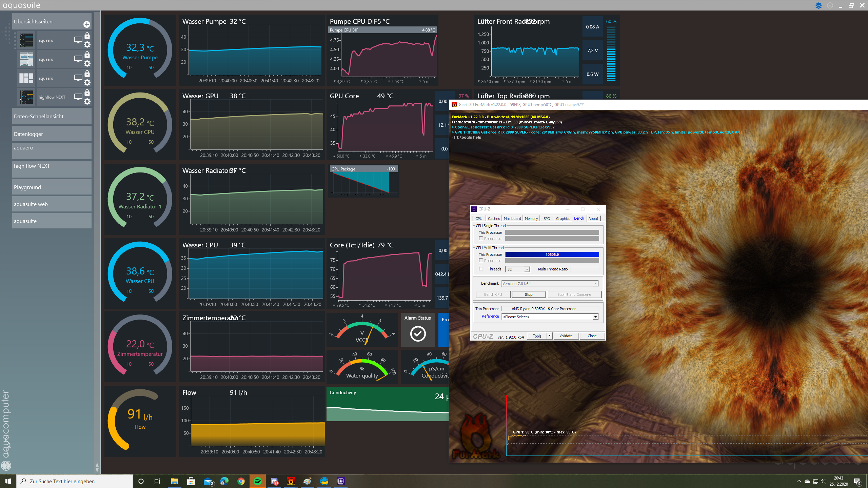Open Spotify from the taskbar
The image size is (868, 488).
pyautogui.click(x=258, y=481)
